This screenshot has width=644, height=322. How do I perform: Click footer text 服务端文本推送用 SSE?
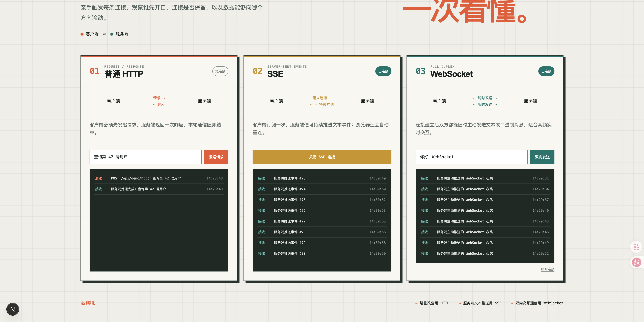pos(482,303)
